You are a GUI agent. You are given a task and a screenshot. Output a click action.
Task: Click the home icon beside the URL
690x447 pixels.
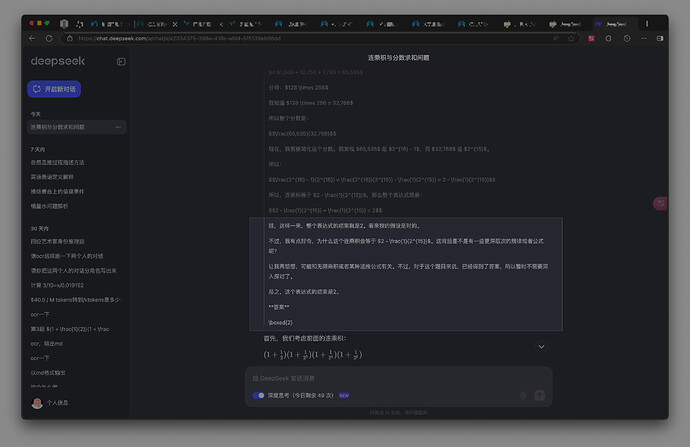(x=70, y=38)
